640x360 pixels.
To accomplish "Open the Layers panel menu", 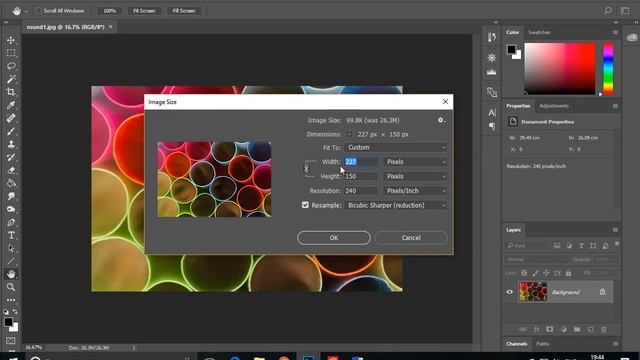I will [615, 230].
